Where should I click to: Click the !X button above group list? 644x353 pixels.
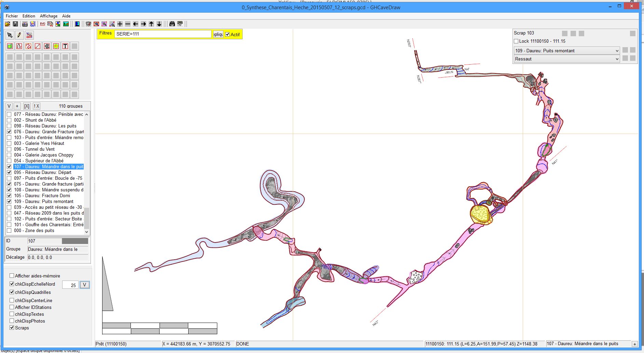click(x=36, y=106)
